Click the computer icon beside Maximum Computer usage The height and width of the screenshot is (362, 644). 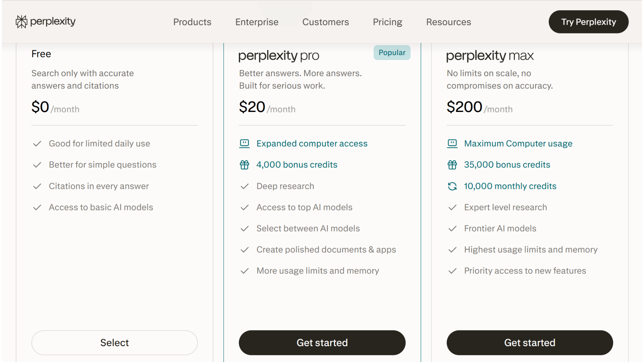coord(452,143)
